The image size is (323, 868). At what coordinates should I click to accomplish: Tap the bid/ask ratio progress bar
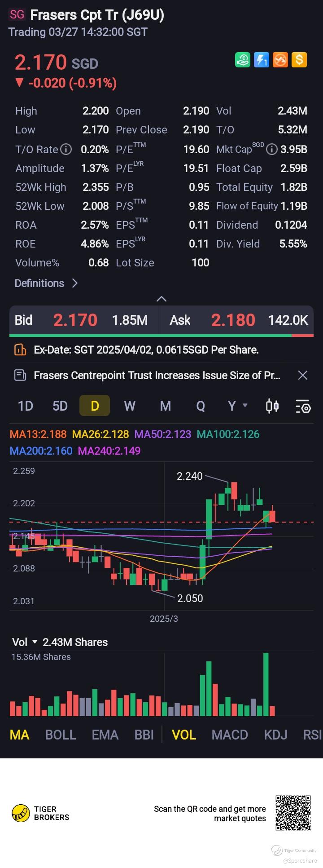click(x=161, y=336)
